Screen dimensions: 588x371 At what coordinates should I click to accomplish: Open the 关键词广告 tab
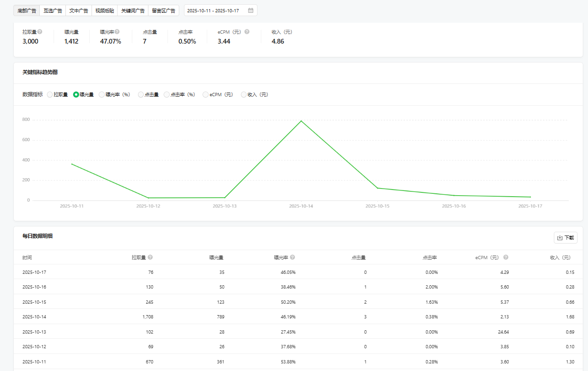133,10
